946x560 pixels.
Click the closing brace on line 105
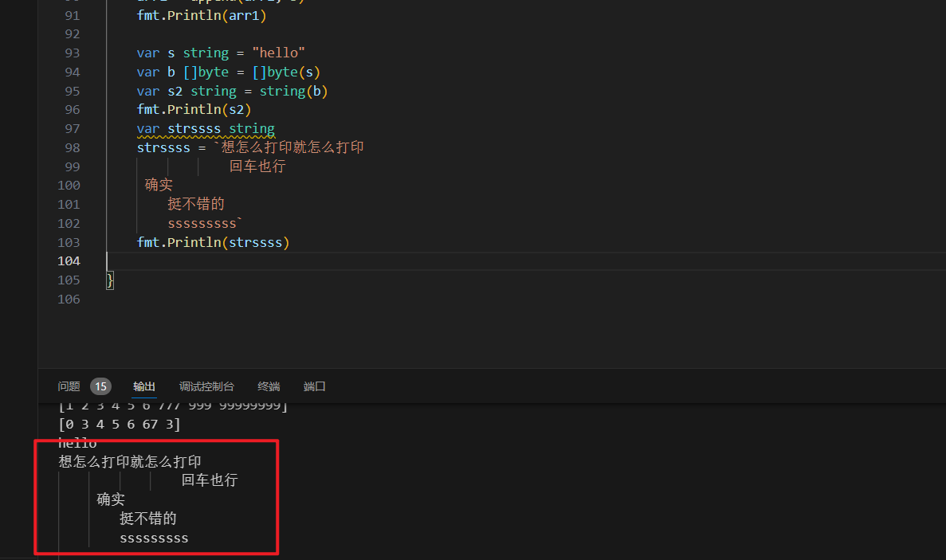(x=110, y=280)
